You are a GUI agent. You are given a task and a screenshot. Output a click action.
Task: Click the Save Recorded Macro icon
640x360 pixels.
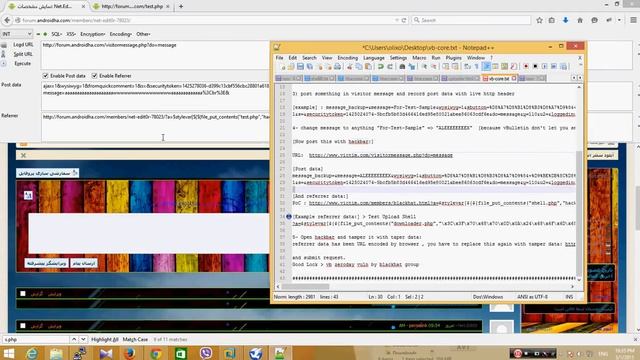point(563,67)
